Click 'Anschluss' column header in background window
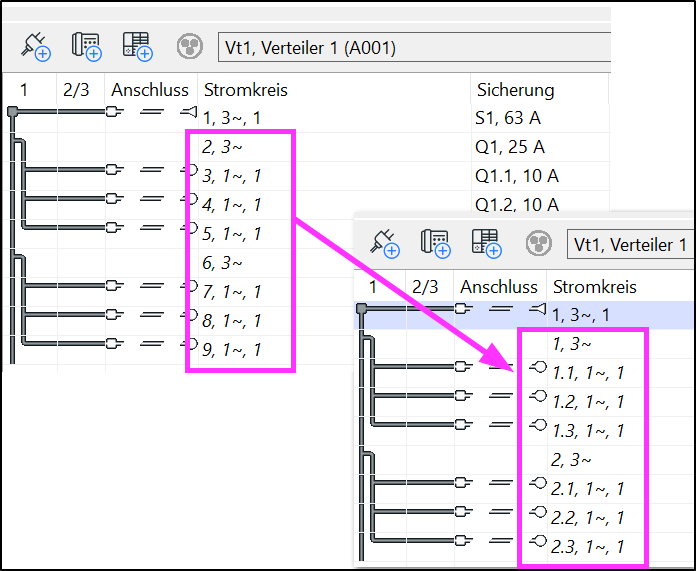 click(150, 90)
